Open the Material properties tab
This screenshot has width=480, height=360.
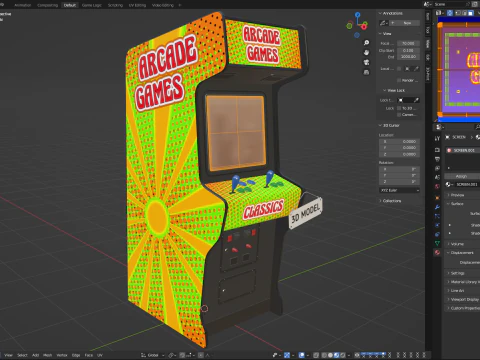click(437, 252)
